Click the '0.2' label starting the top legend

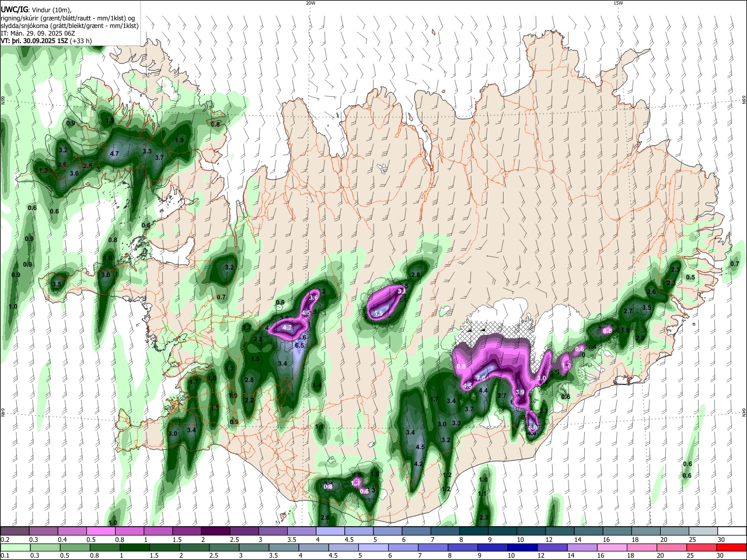5,540
